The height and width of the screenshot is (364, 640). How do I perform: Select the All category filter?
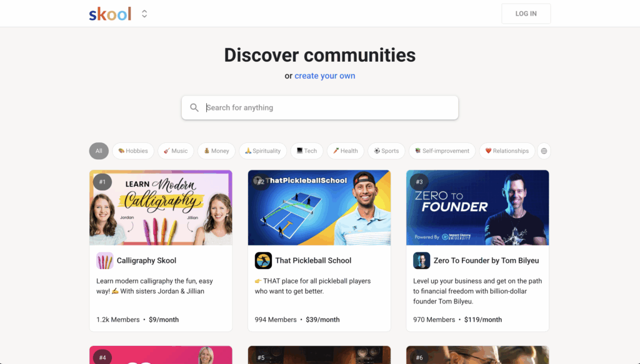tap(99, 151)
